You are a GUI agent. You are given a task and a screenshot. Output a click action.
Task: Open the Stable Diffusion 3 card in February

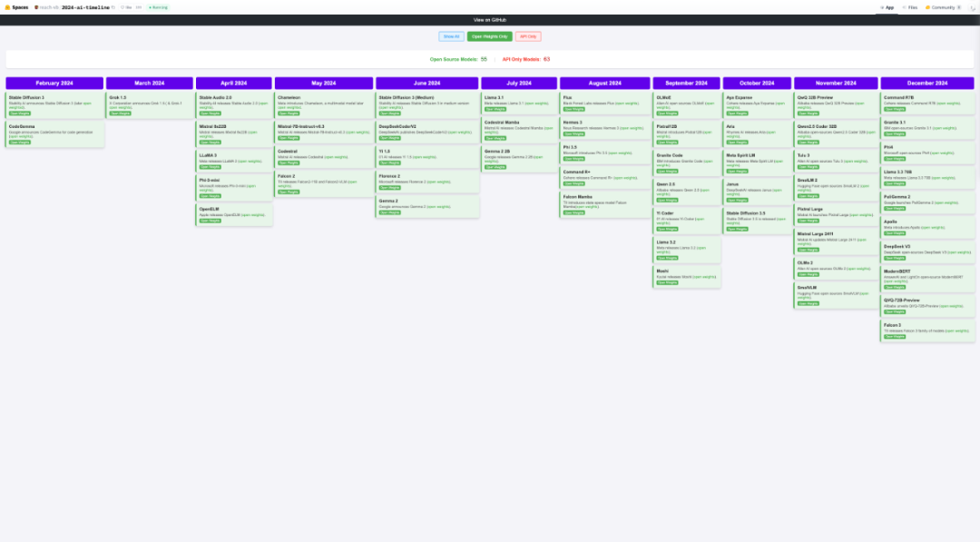54,105
